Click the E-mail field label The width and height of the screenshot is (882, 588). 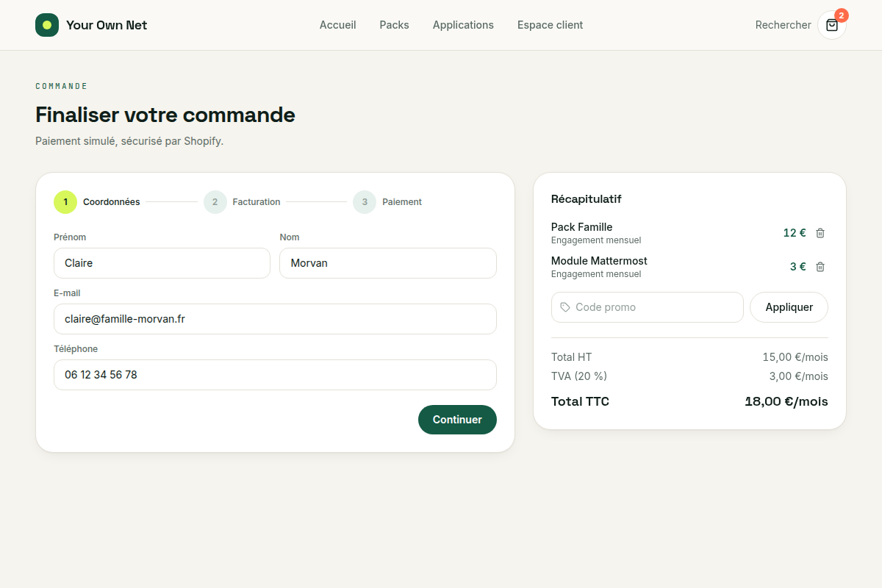coord(67,293)
